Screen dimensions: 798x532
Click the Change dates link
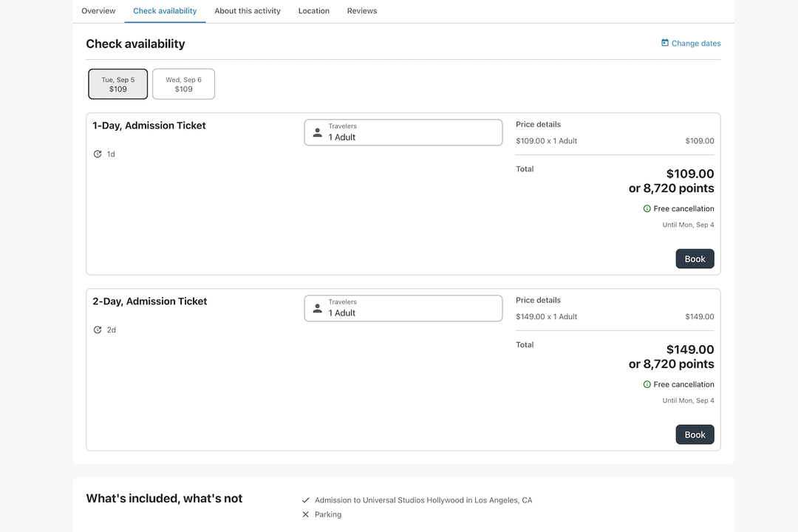(x=696, y=44)
